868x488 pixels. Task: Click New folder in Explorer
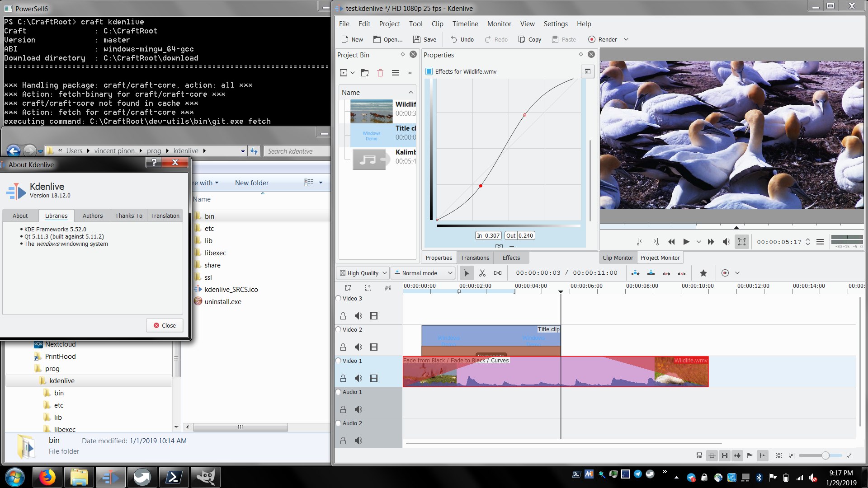[252, 183]
